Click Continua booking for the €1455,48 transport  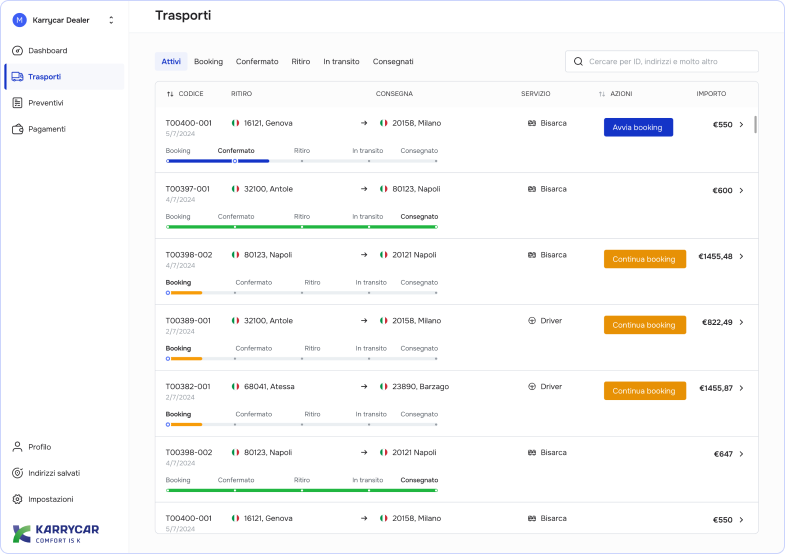pyautogui.click(x=645, y=259)
